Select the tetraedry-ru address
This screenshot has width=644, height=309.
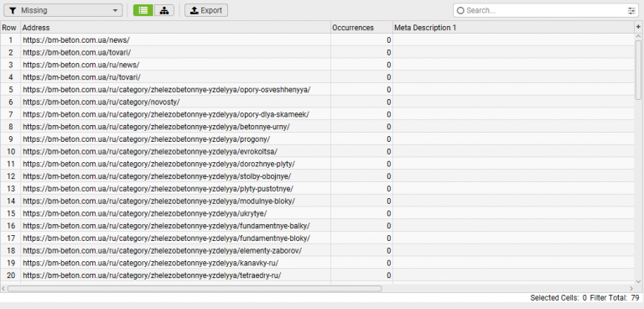click(x=152, y=275)
